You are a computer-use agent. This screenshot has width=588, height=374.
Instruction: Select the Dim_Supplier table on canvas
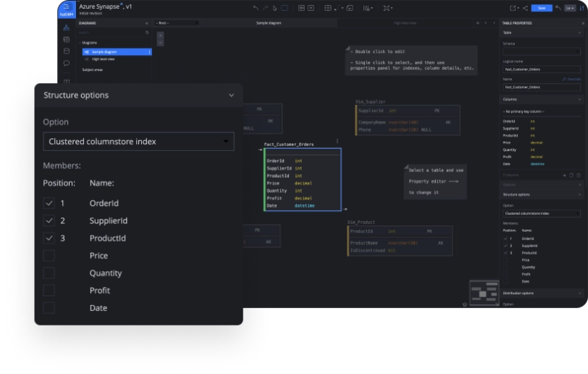click(x=408, y=120)
